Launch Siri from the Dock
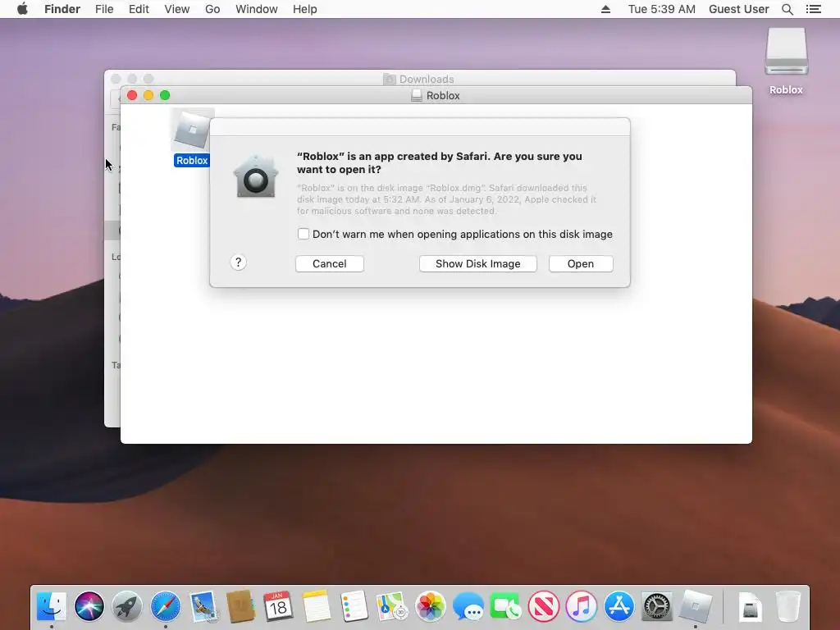The height and width of the screenshot is (630, 840). (89, 606)
